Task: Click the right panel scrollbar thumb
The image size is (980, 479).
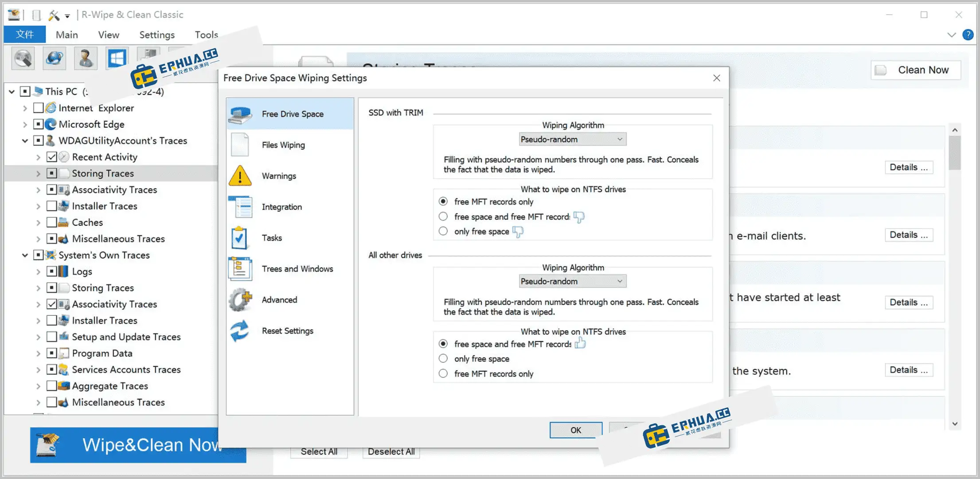Action: [955, 153]
